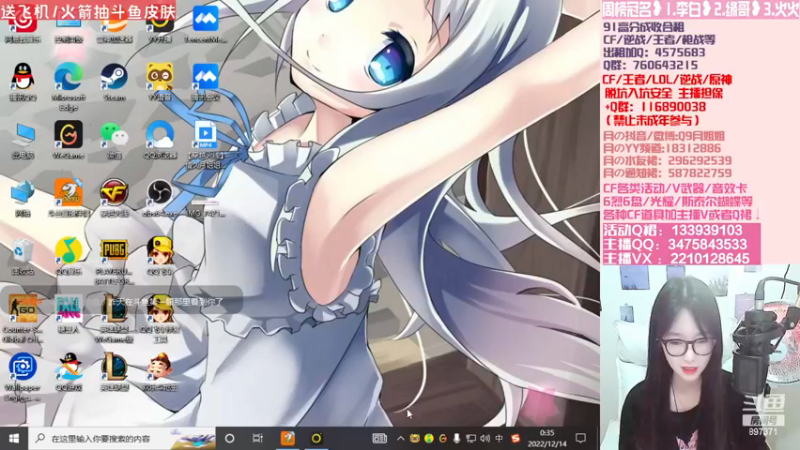Open the 腾讯会议 shortcut below TencentMe icon
This screenshot has width=800, height=450.
click(206, 77)
